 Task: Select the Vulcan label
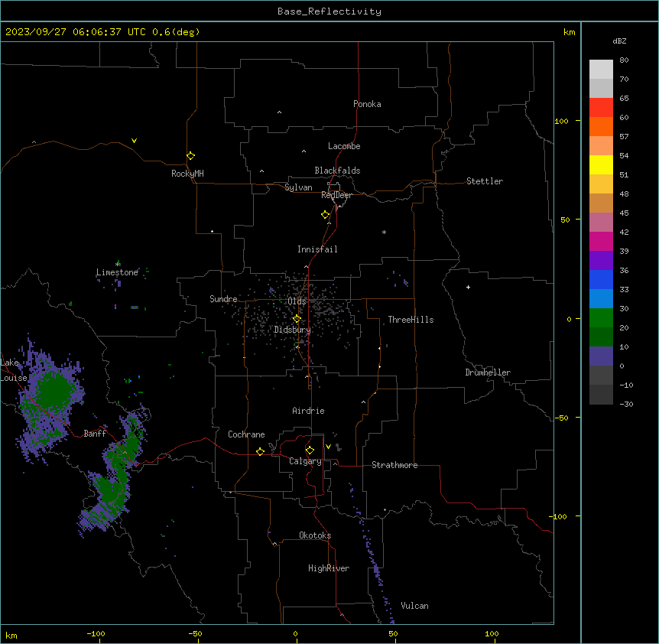pyautogui.click(x=414, y=606)
